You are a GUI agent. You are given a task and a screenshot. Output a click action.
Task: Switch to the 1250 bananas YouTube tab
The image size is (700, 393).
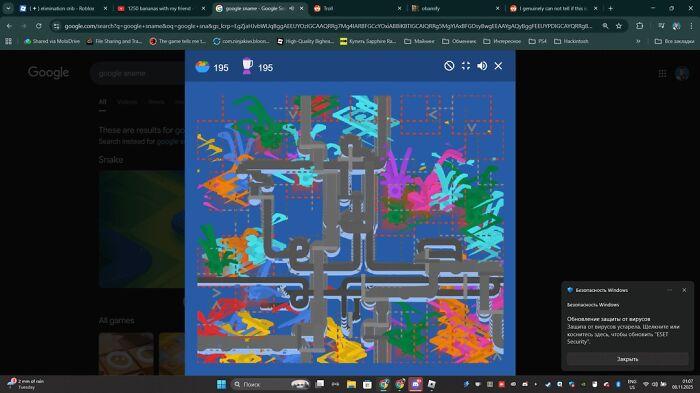(160, 8)
